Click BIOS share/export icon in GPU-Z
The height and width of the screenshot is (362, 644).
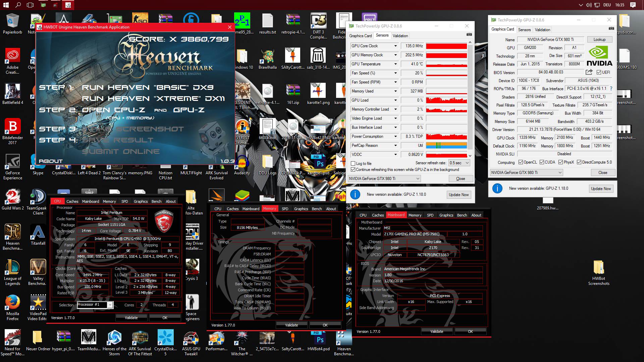589,72
